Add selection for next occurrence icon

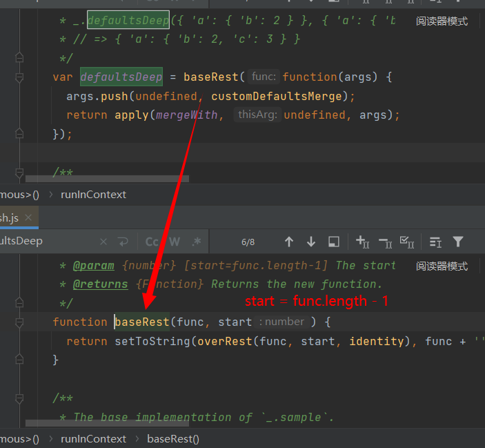(x=363, y=242)
